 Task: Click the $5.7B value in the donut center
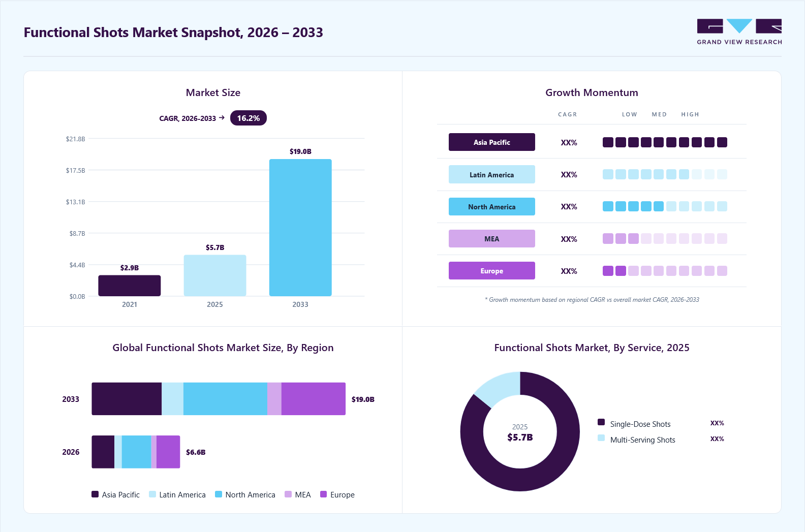520,437
